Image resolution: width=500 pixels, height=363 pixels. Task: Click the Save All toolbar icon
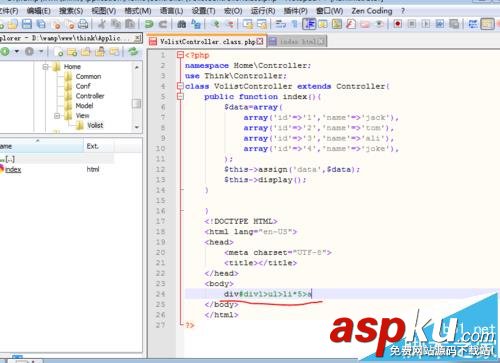pos(41,24)
